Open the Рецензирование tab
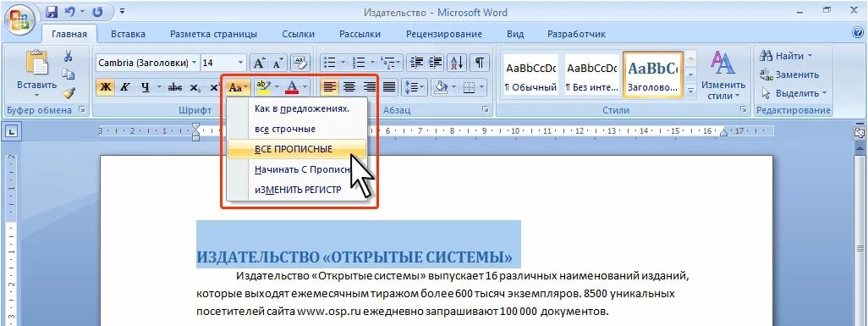The width and height of the screenshot is (868, 326). [444, 34]
